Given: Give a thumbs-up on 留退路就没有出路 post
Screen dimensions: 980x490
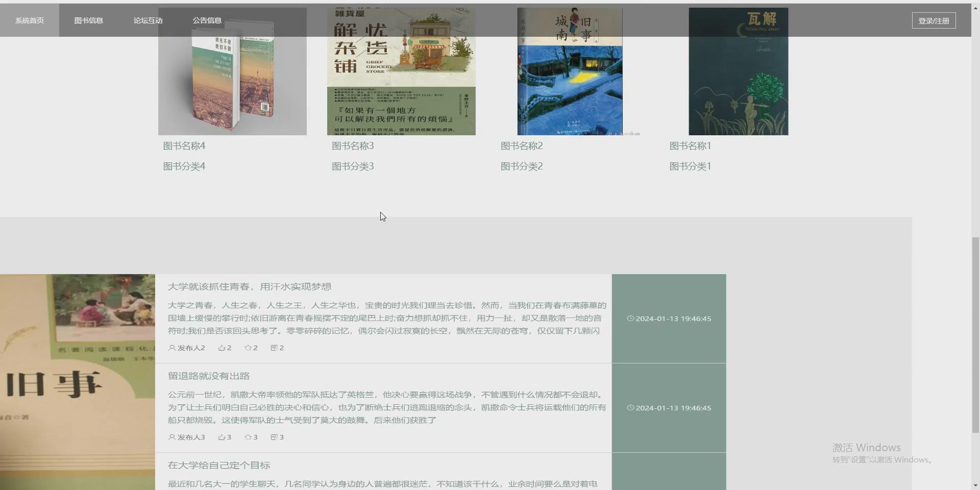Looking at the screenshot, I should coord(222,437).
